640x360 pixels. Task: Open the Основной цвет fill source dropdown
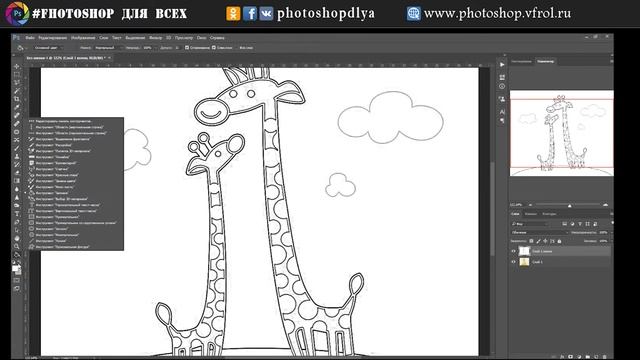49,48
